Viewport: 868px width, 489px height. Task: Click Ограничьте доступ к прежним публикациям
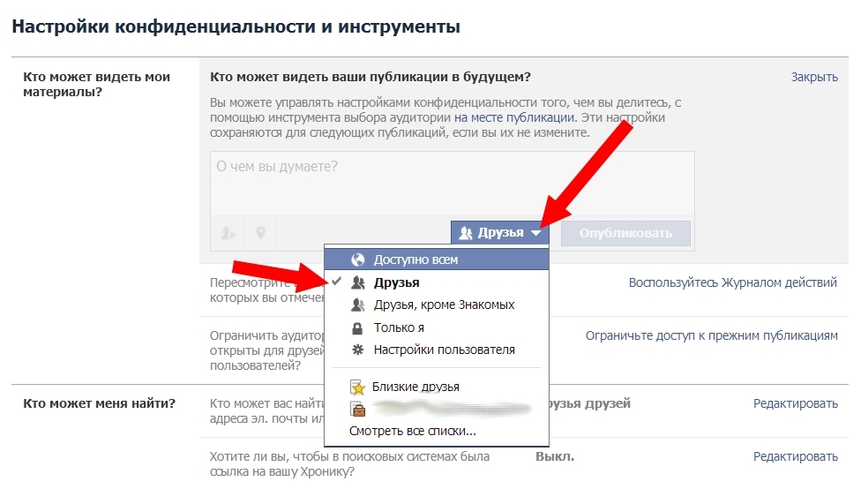711,335
